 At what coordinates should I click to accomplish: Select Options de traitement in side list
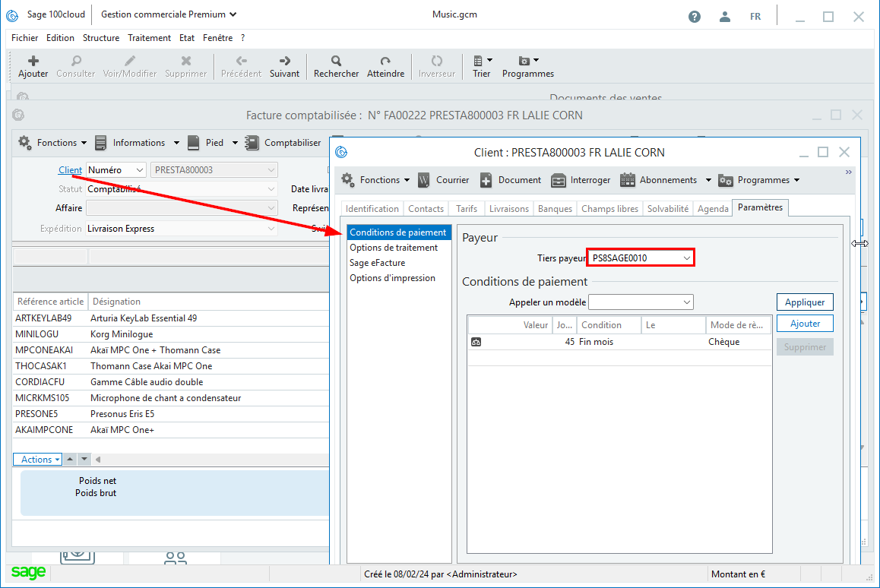click(x=394, y=248)
